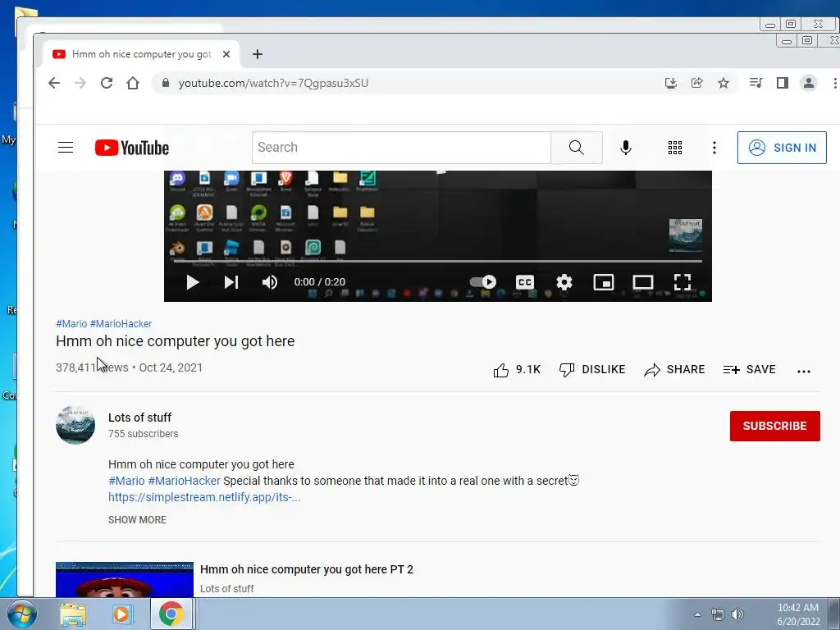Screen dimensions: 840x630
Task: Click the install app icon in address bar
Action: (671, 83)
